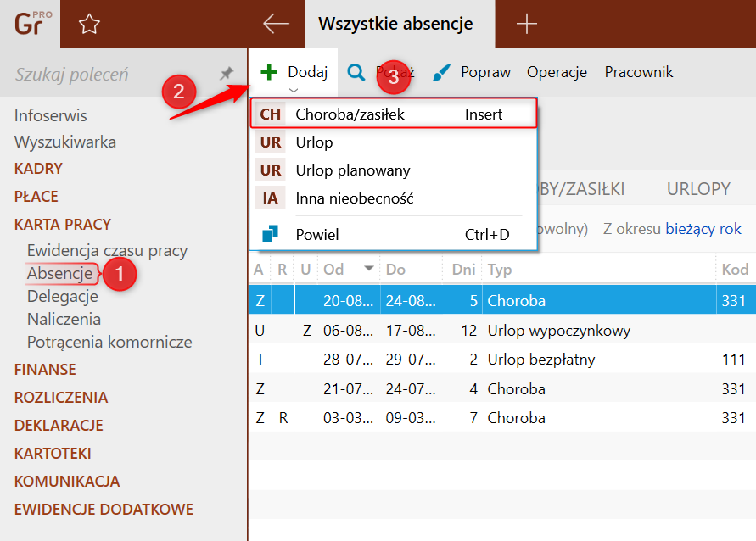The width and height of the screenshot is (756, 541).
Task: Click the Gr PRO application logo
Action: click(x=32, y=24)
